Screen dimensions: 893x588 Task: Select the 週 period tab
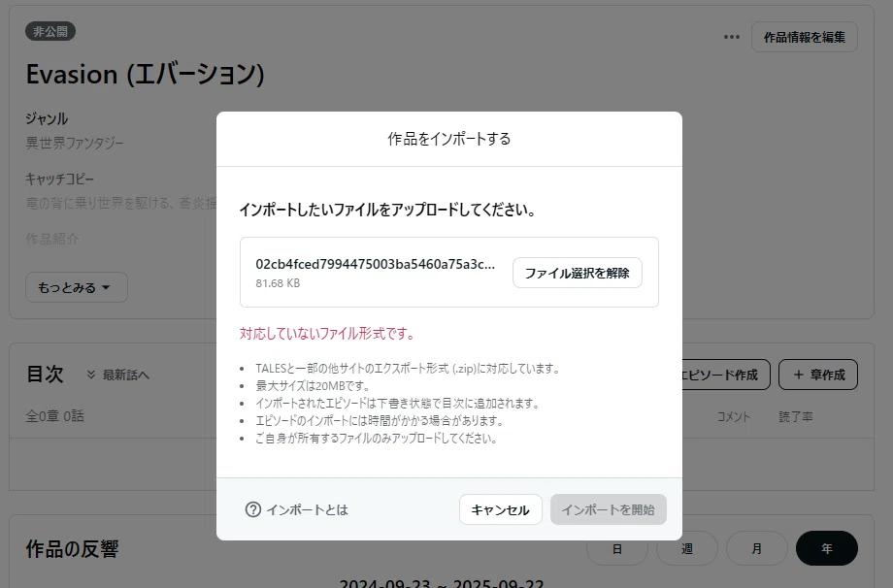687,548
